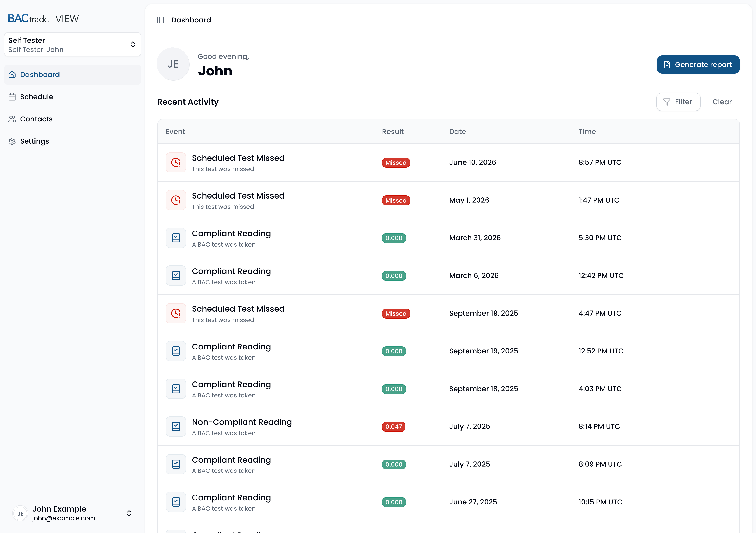Click the time 8:57 PM UTC

[x=600, y=162]
